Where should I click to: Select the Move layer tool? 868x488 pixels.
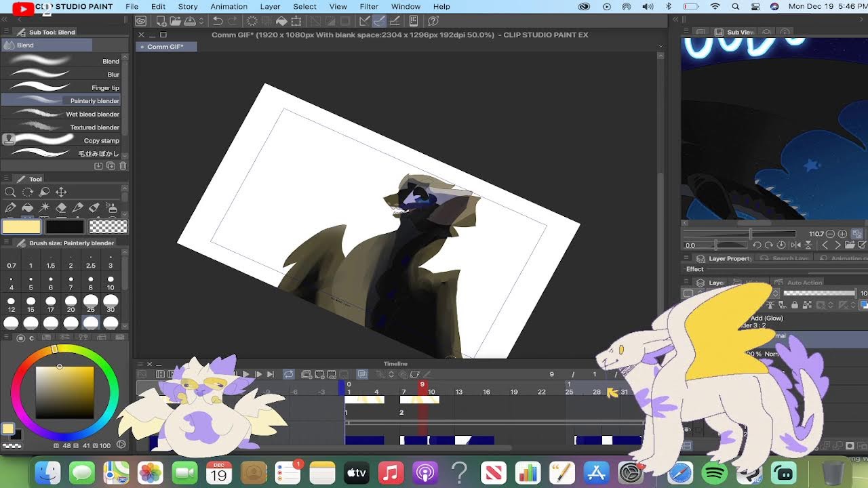point(61,192)
